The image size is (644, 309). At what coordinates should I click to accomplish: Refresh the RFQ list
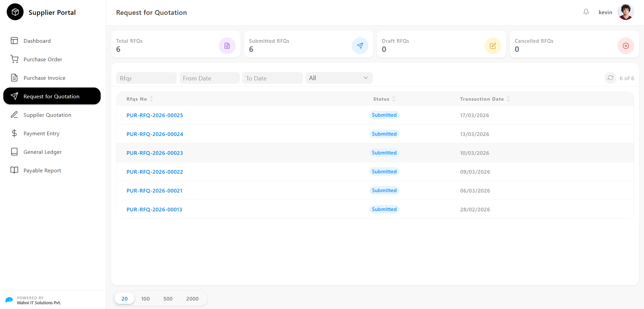610,78
